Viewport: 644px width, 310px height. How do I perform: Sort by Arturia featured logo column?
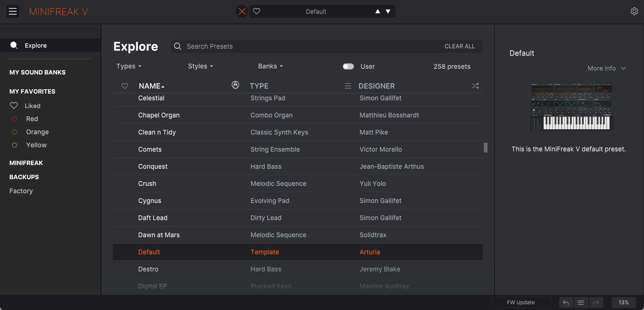click(235, 85)
